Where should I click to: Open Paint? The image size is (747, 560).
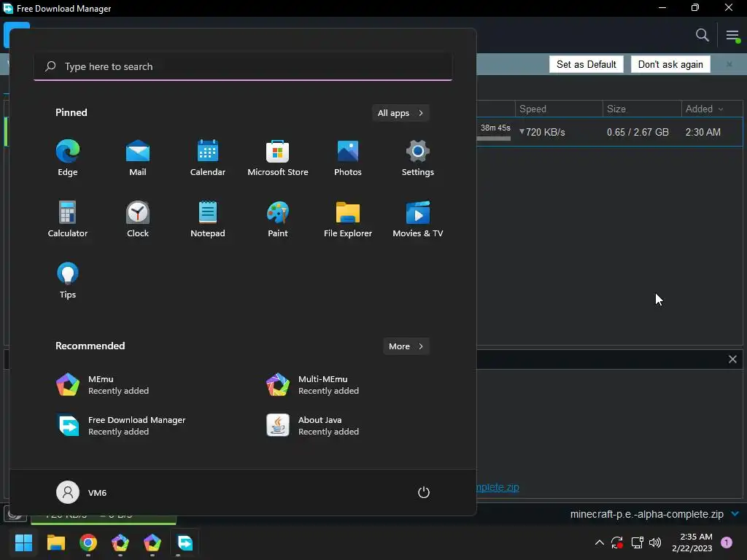tap(278, 219)
